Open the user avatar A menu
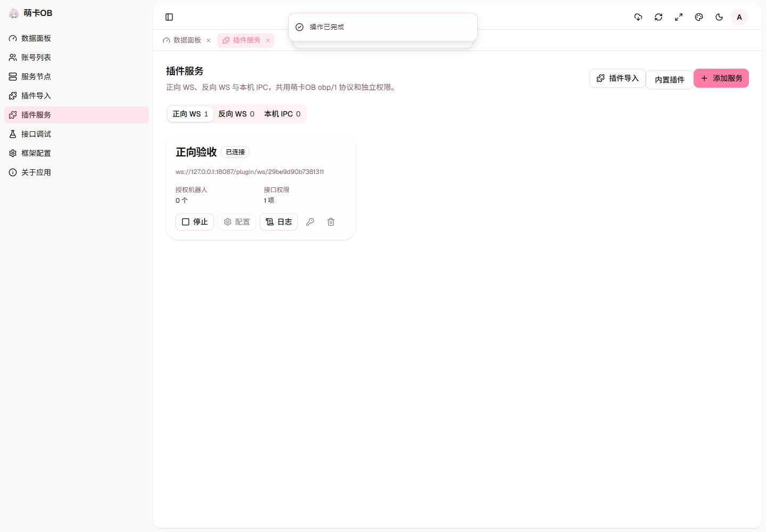This screenshot has width=766, height=532. point(739,17)
